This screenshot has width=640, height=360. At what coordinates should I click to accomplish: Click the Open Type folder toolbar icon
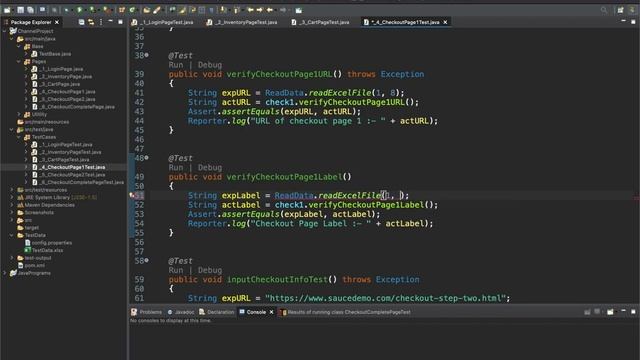pos(147,10)
